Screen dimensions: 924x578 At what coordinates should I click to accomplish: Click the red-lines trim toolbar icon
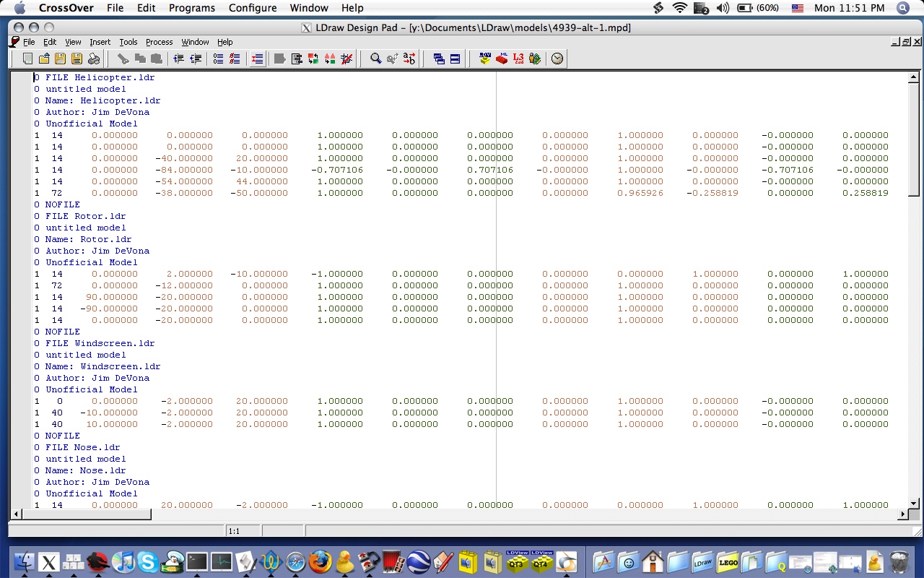pyautogui.click(x=257, y=59)
